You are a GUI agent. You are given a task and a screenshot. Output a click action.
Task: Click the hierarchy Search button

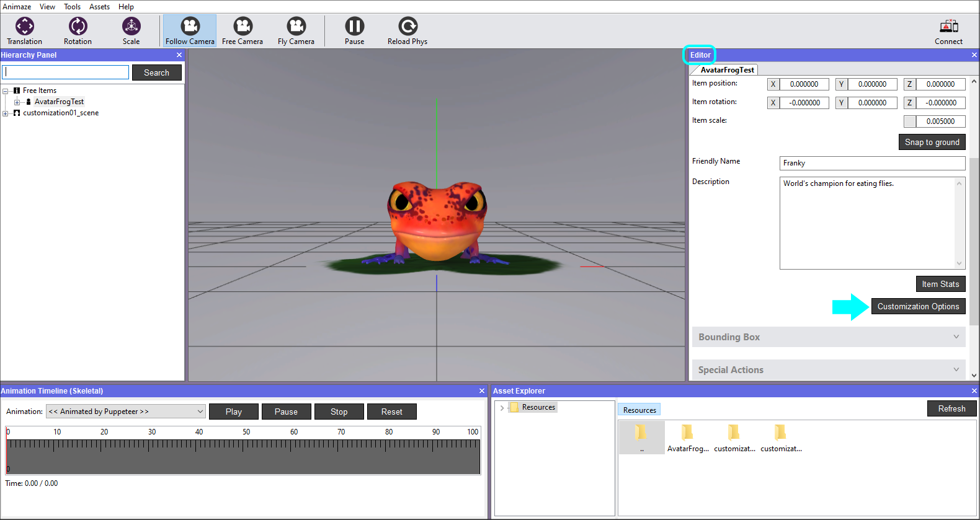click(x=156, y=73)
